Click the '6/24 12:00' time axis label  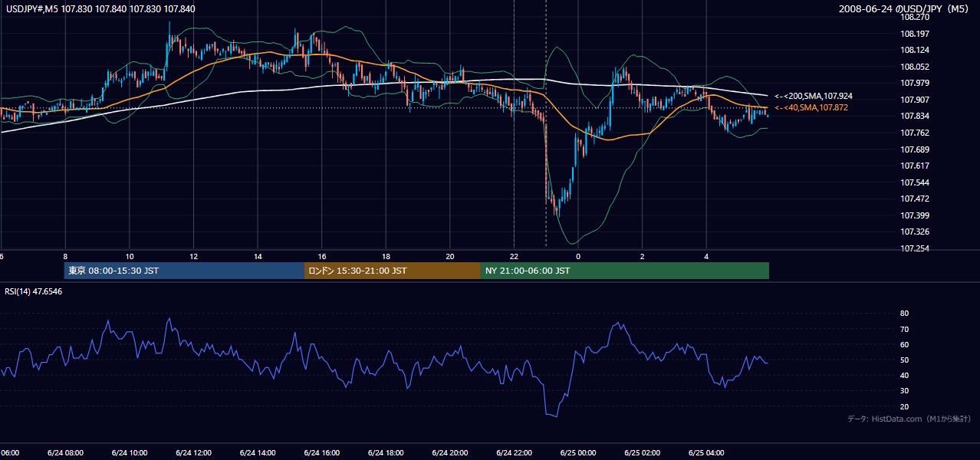193,453
